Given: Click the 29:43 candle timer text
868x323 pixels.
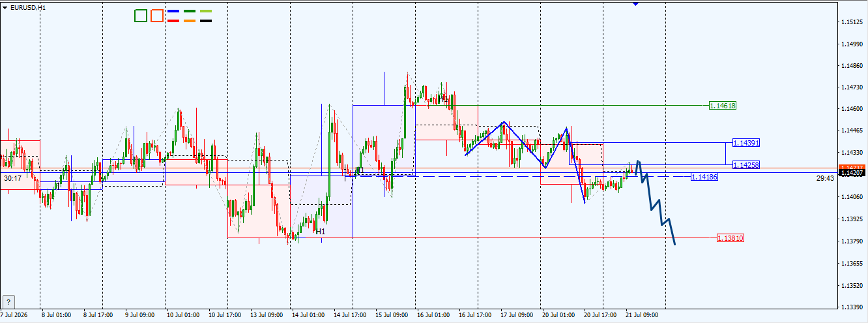Looking at the screenshot, I should click(x=825, y=177).
